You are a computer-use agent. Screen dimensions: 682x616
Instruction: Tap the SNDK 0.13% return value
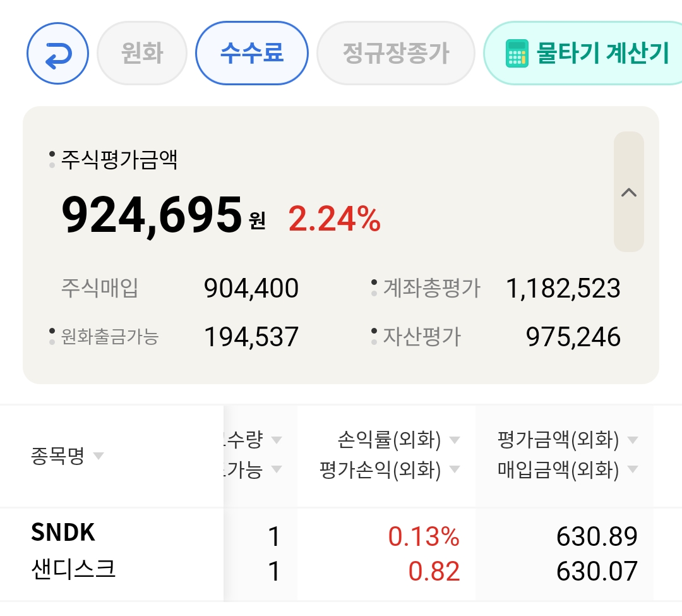point(423,537)
